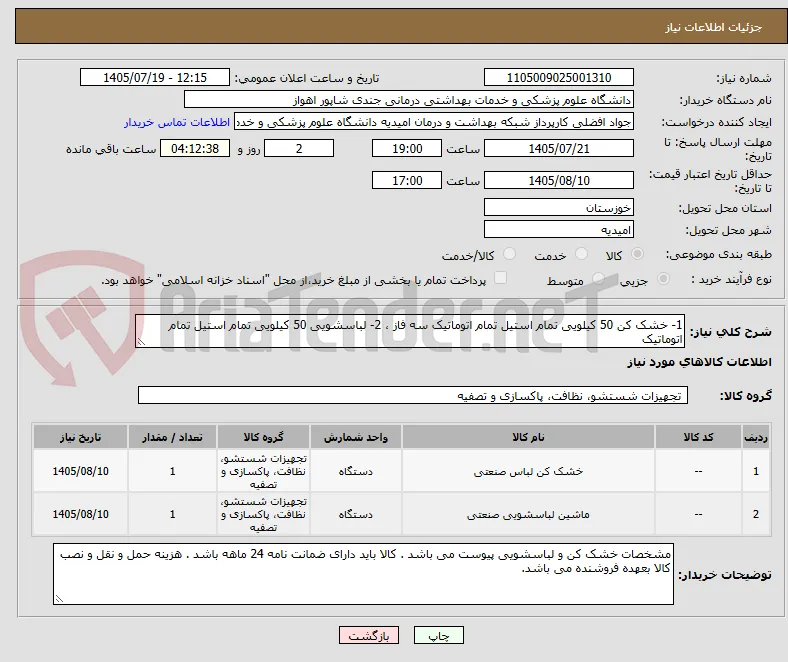The width and height of the screenshot is (788, 662).
Task: Click remaining time field 04:12:38
Action: click(195, 148)
